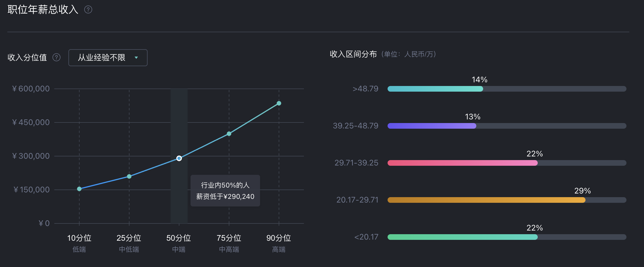Select the 90分位 data point on chart
644x267 pixels.
[x=279, y=104]
